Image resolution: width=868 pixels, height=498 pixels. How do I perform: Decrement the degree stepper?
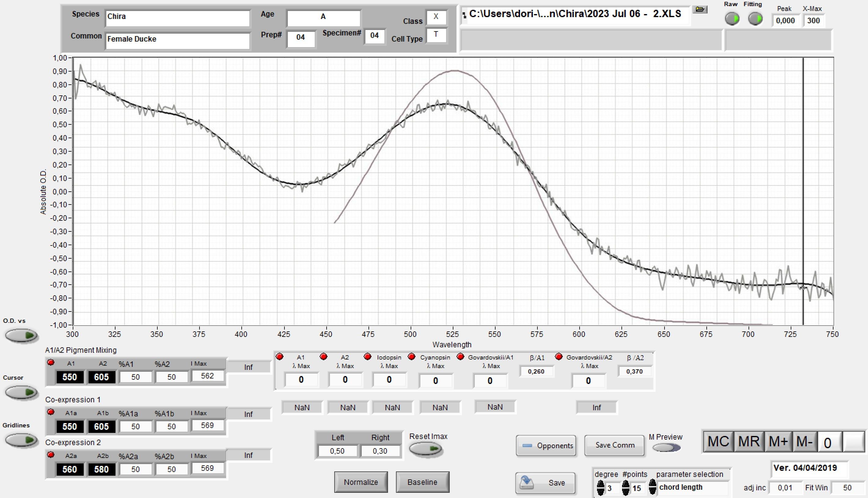coord(600,492)
